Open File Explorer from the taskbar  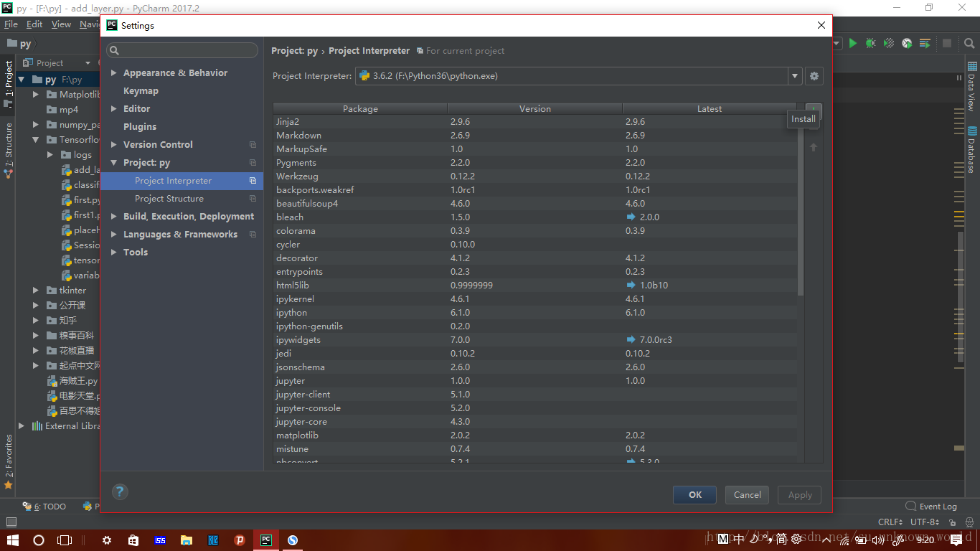point(187,540)
